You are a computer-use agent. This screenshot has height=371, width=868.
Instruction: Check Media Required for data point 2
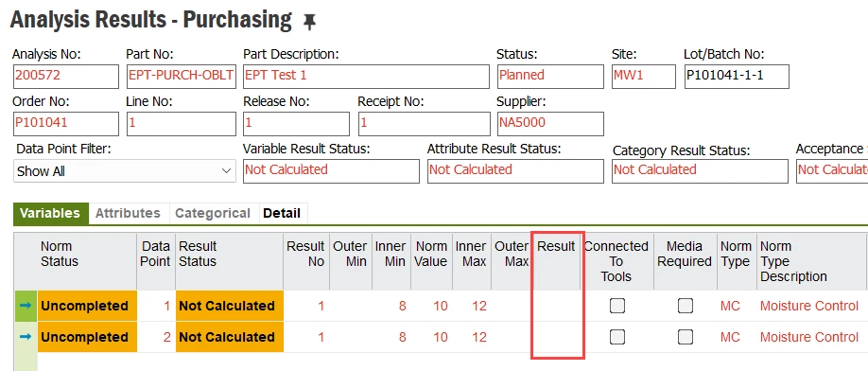pos(686,337)
